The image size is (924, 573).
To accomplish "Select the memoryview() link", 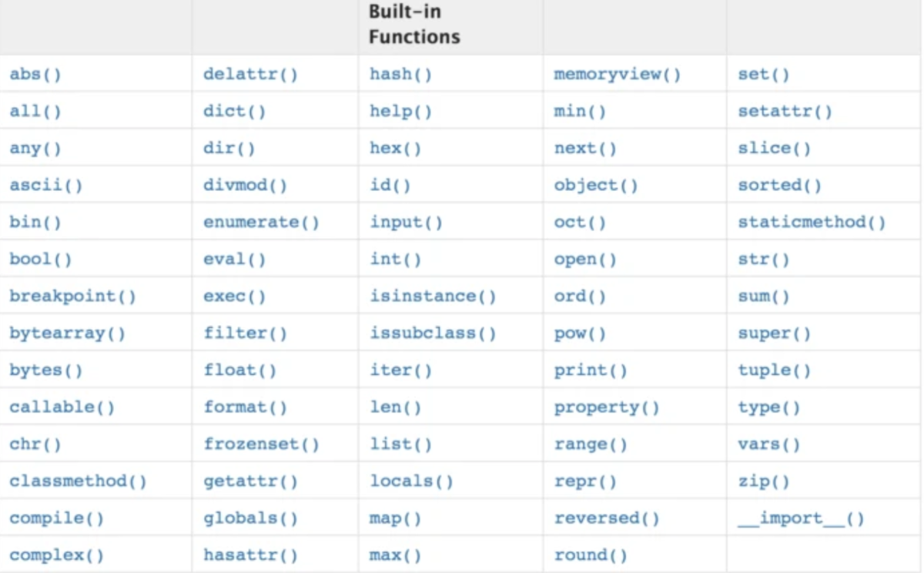I will [618, 75].
